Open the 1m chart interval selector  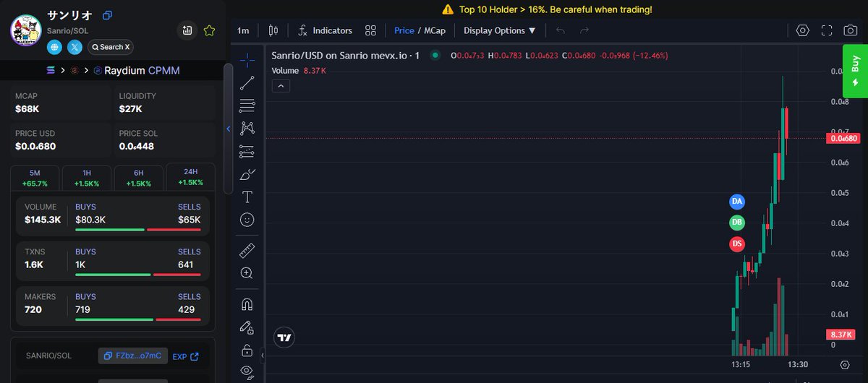[243, 30]
